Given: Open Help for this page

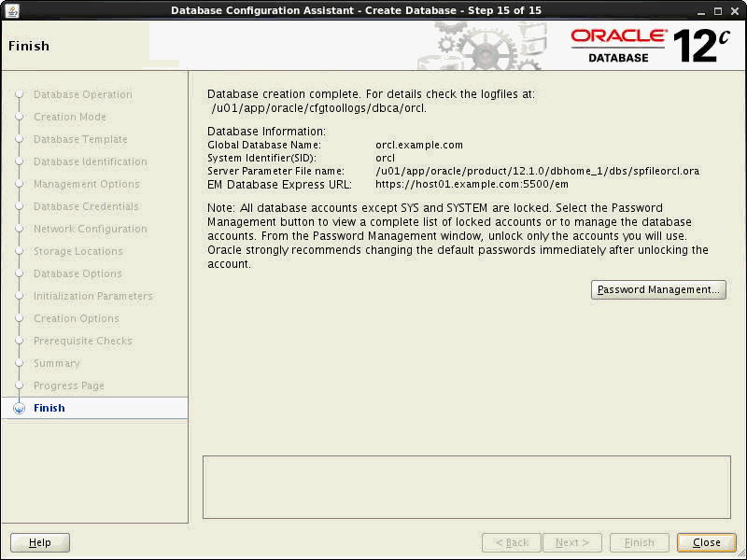Looking at the screenshot, I should [x=40, y=542].
